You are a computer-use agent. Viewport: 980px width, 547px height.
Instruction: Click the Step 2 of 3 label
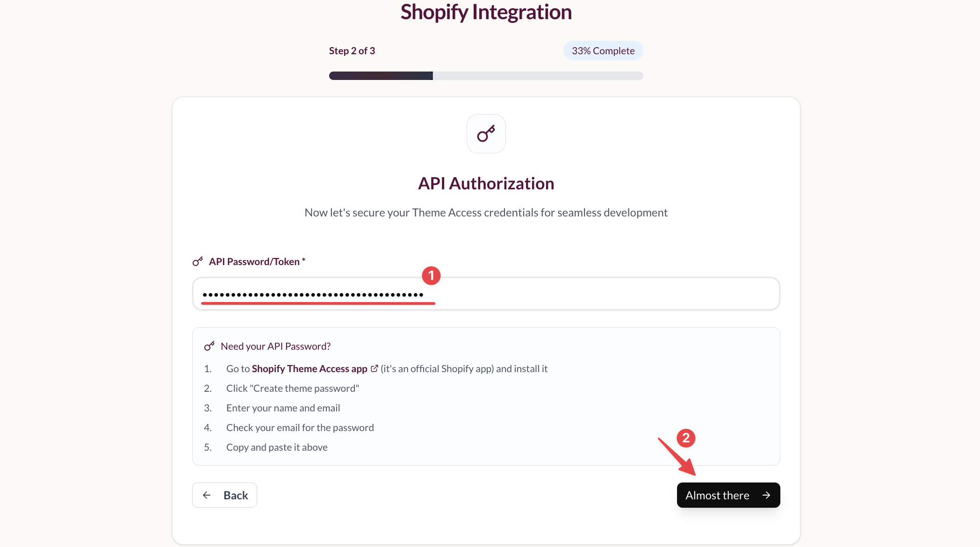click(352, 50)
